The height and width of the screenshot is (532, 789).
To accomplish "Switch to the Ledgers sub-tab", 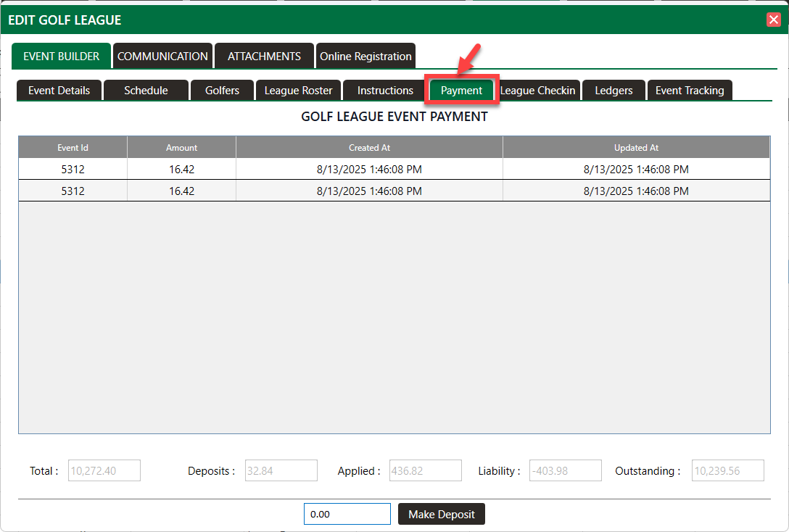I will [x=614, y=91].
